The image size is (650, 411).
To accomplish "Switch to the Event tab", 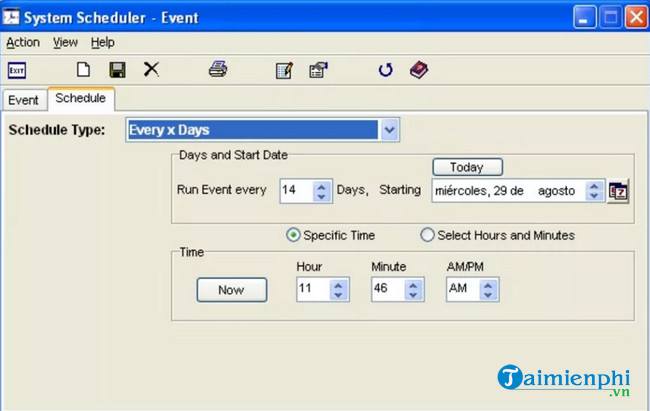I will tap(24, 100).
